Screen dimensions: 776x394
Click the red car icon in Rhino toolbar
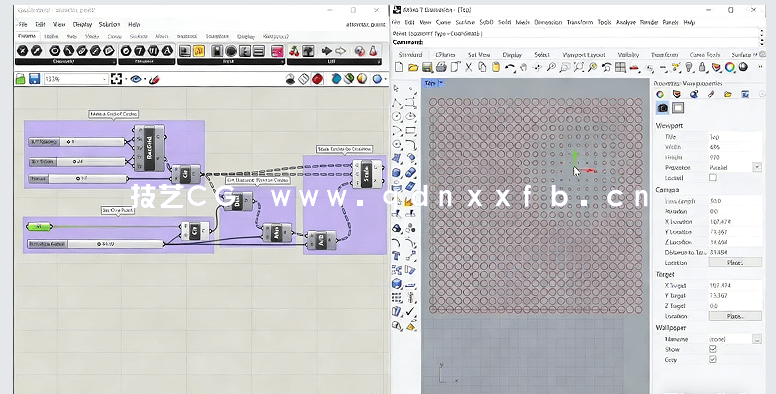[634, 68]
